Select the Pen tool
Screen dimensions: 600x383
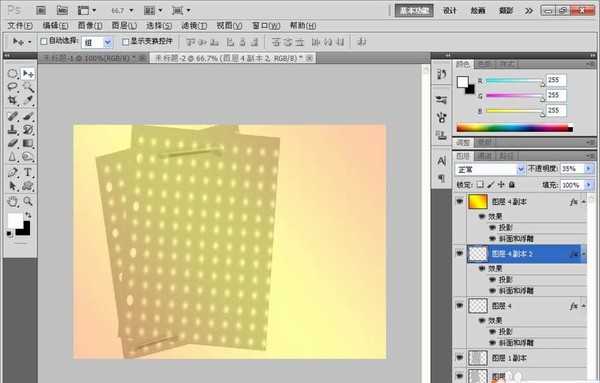[13, 173]
